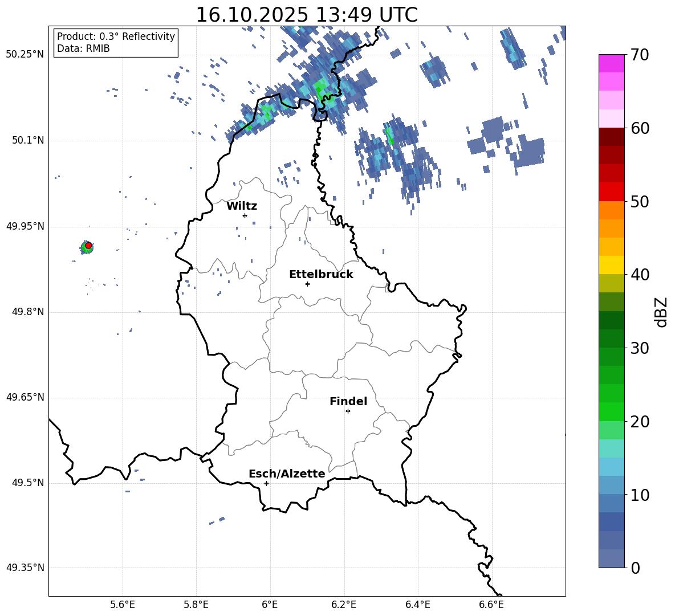Image resolution: width=675 pixels, height=616 pixels.
Task: Click the 50.25°N latitude label
Action: 25,55
